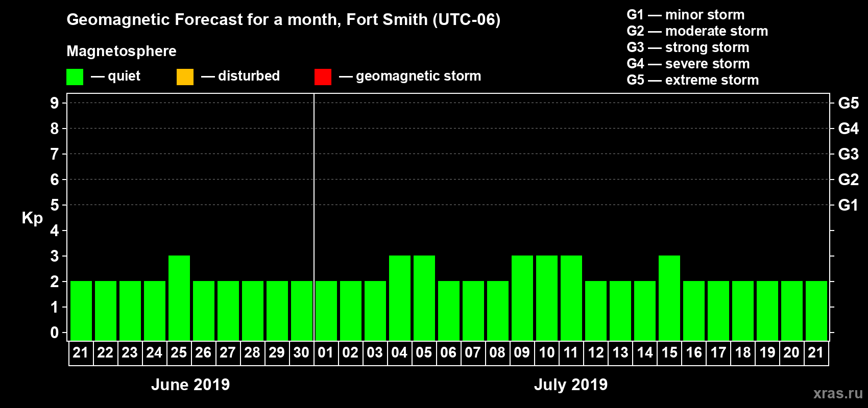The height and width of the screenshot is (408, 868).
Task: Click the 'G5 — extreme storm' legend line
Action: point(693,80)
